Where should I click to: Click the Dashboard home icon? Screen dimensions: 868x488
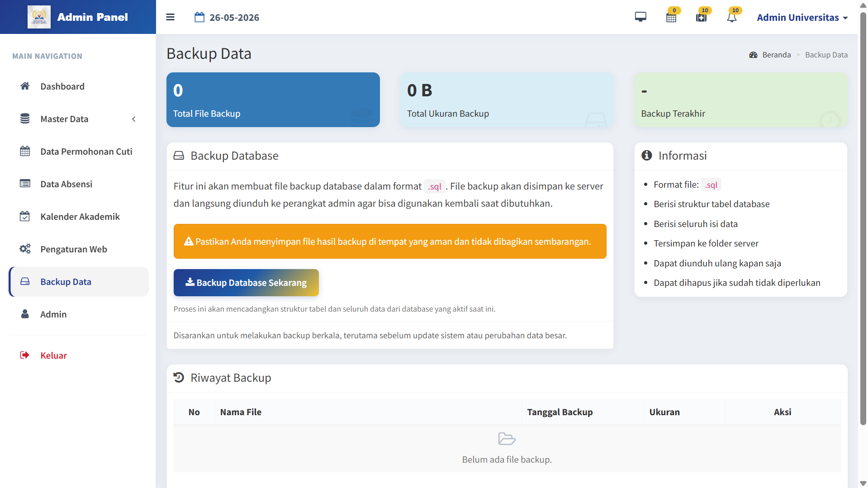point(25,86)
